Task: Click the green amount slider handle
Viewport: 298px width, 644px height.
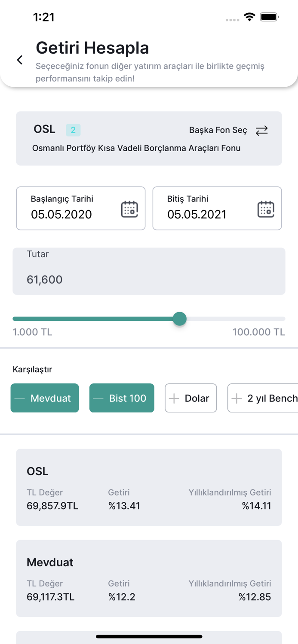Action: [x=180, y=319]
